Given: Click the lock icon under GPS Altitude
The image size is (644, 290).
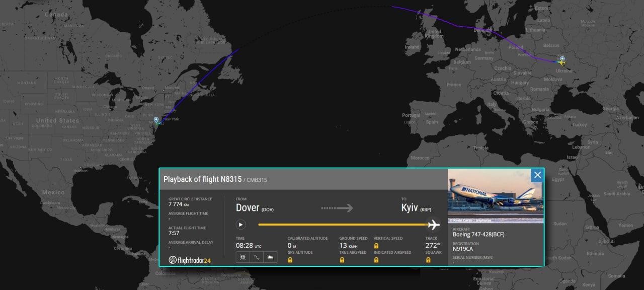Looking at the screenshot, I should [290, 260].
